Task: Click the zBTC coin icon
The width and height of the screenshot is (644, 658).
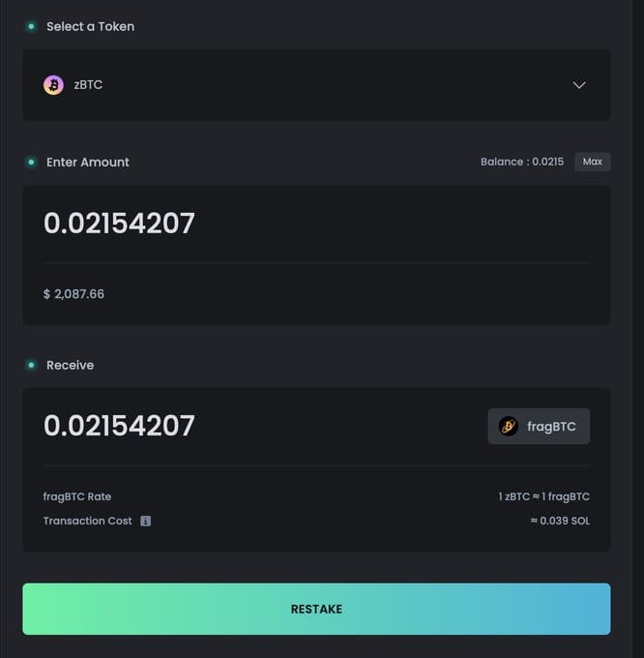Action: (53, 85)
